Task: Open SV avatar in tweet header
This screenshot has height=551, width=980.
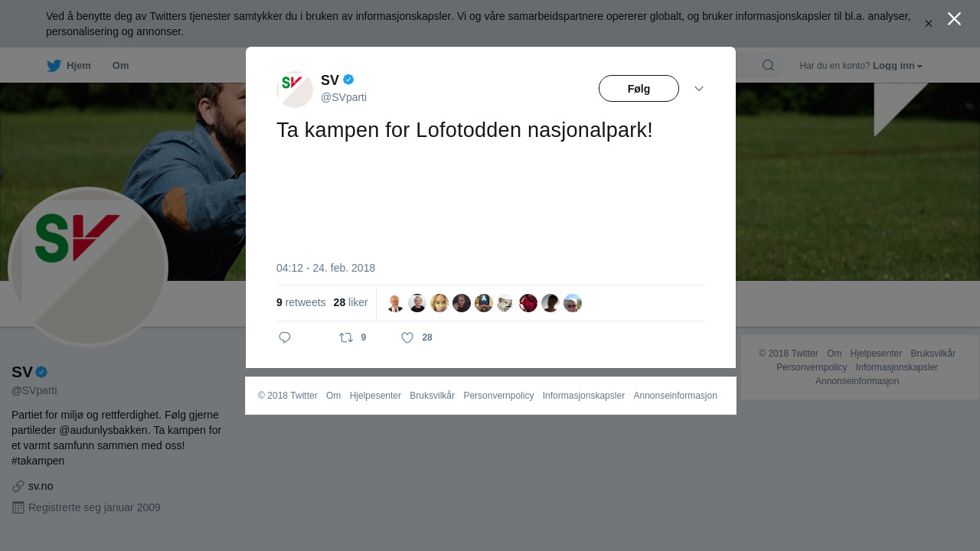Action: 295,90
